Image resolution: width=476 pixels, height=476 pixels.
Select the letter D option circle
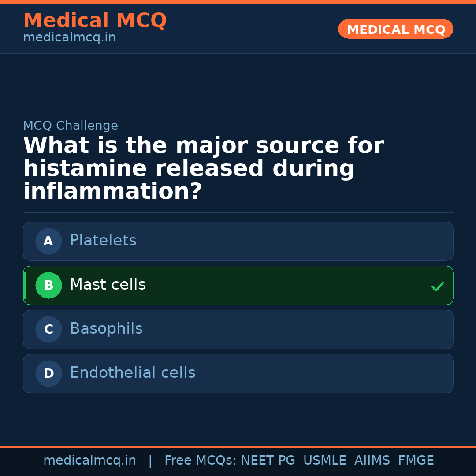[48, 374]
